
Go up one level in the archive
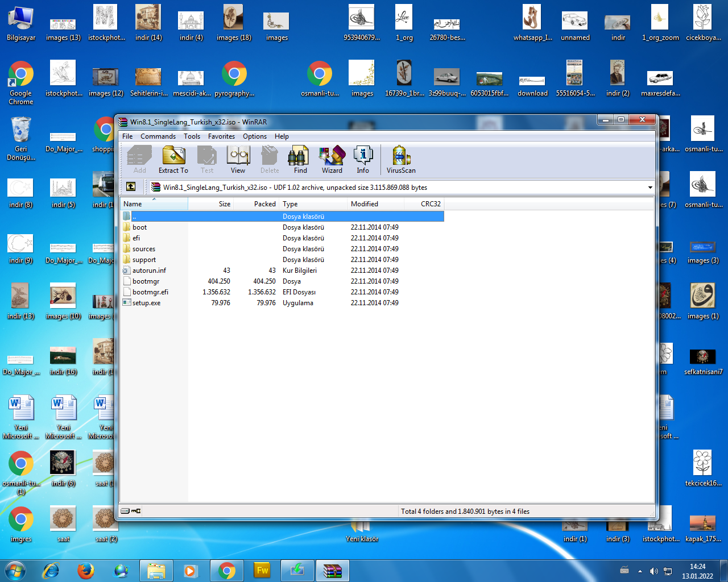pos(131,186)
